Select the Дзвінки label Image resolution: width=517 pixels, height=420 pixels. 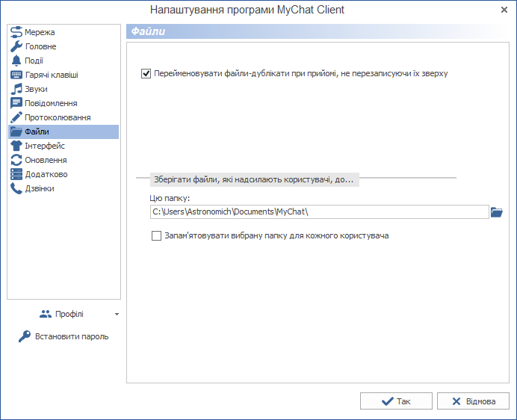pyautogui.click(x=40, y=188)
